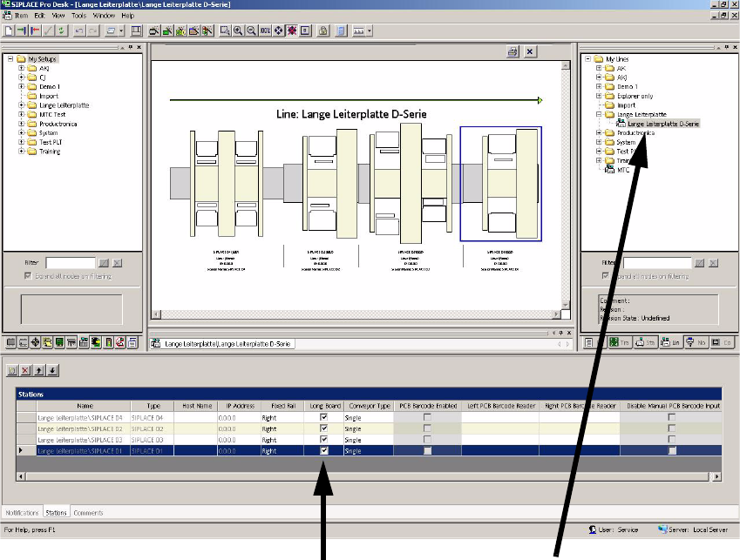The height and width of the screenshot is (560, 740).
Task: Expand the Training folder in My Setups
Action: [21, 152]
